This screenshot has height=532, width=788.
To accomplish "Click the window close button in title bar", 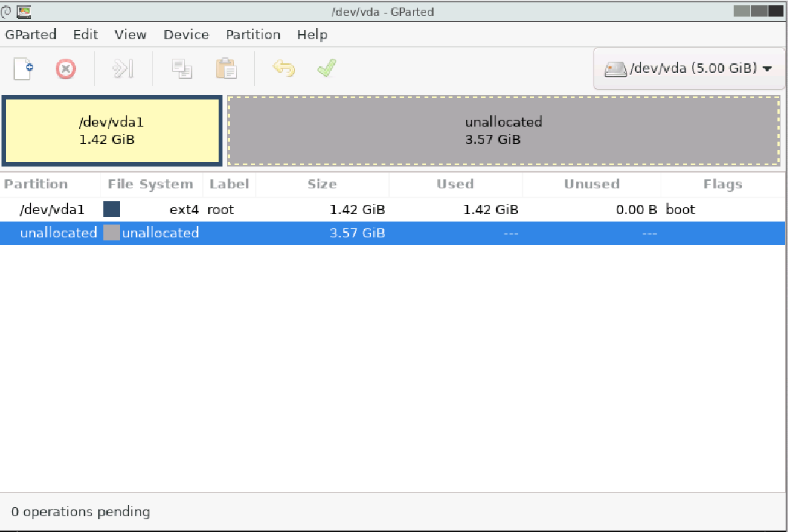I will pyautogui.click(x=775, y=11).
